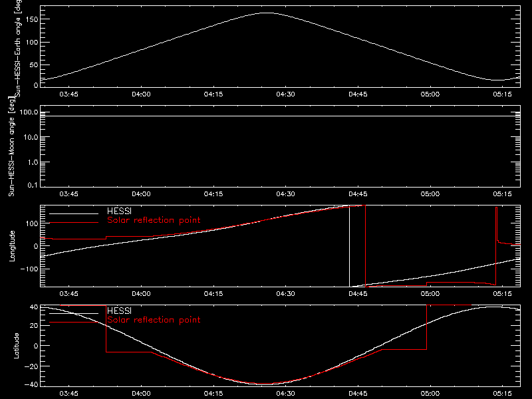Select 03:45 time label under the Earth angle plot

(x=68, y=94)
